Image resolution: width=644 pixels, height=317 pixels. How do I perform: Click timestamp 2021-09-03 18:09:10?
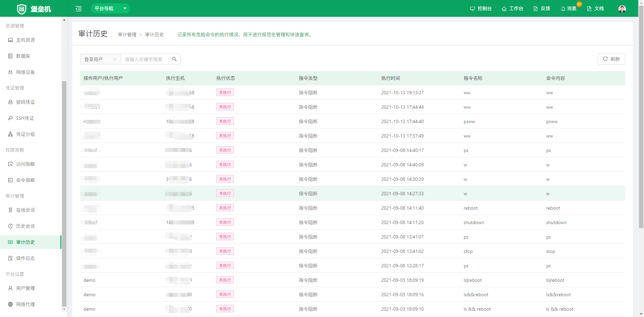[402, 309]
